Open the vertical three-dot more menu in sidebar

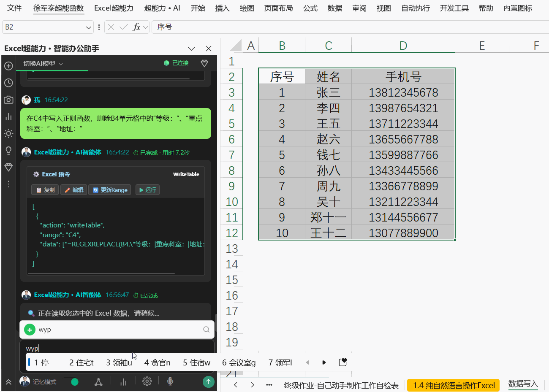click(x=8, y=184)
